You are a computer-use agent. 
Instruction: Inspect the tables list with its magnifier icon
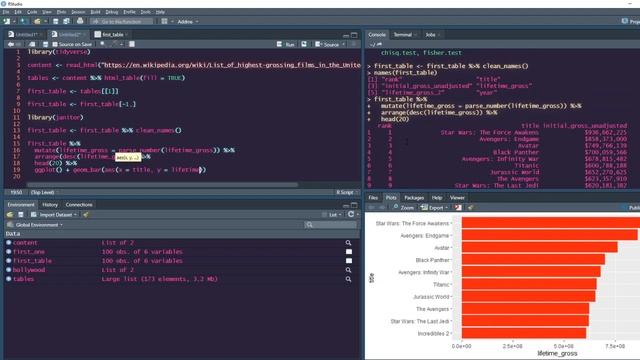(x=348, y=279)
